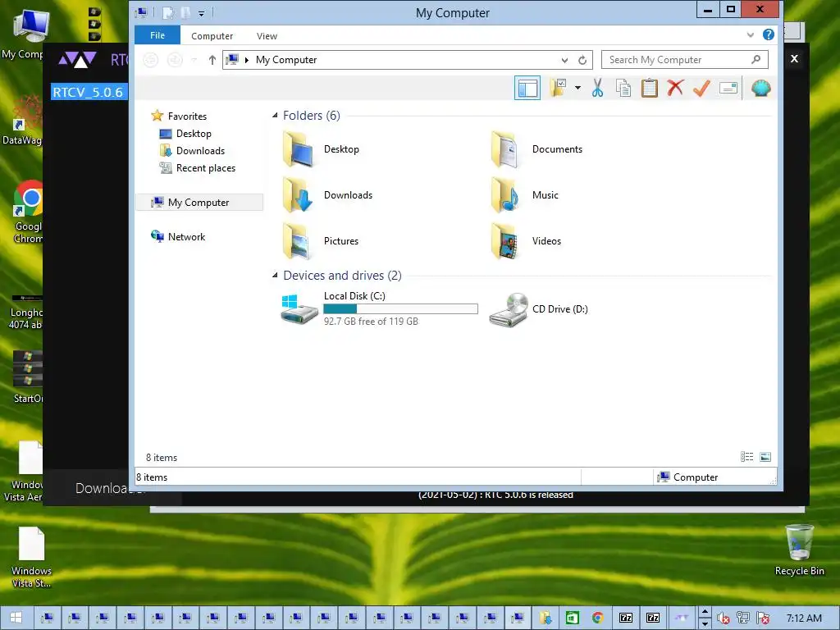
Task: Click the Copy toolbar icon
Action: [623, 88]
